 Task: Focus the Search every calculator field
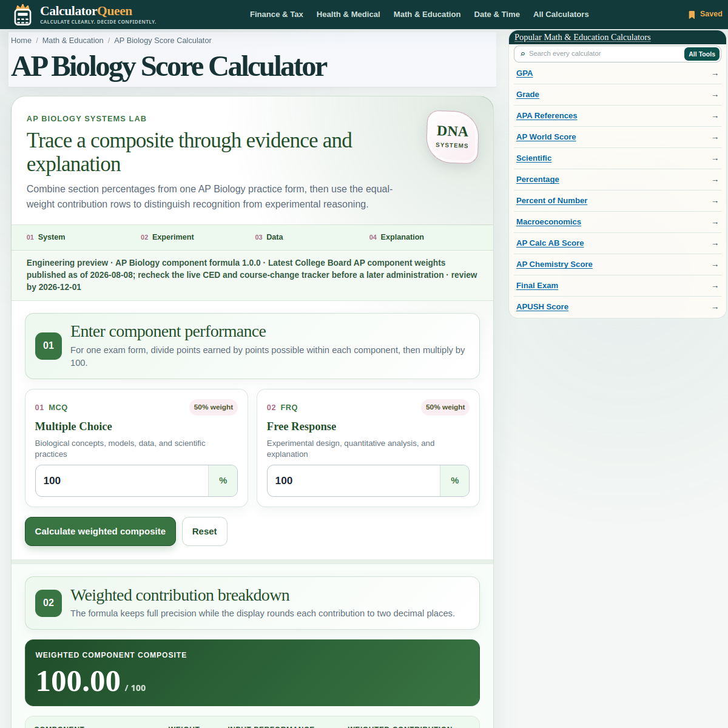click(605, 54)
